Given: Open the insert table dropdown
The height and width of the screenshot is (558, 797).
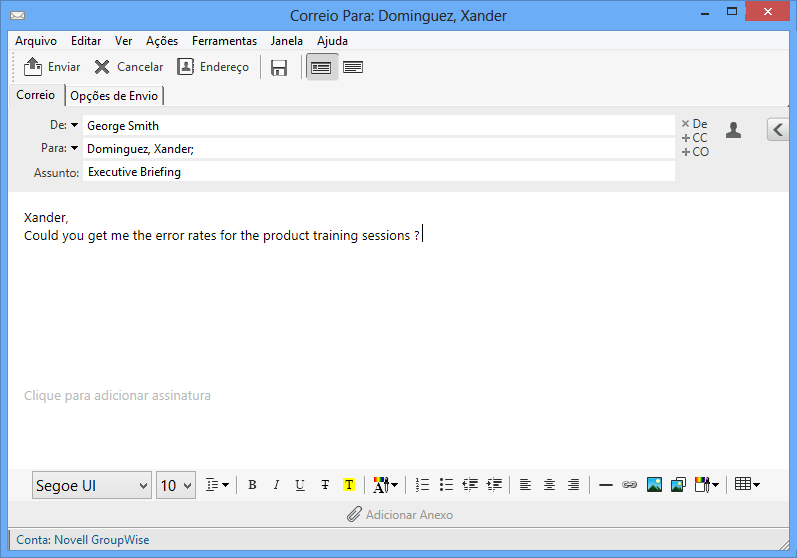Looking at the screenshot, I should 747,484.
